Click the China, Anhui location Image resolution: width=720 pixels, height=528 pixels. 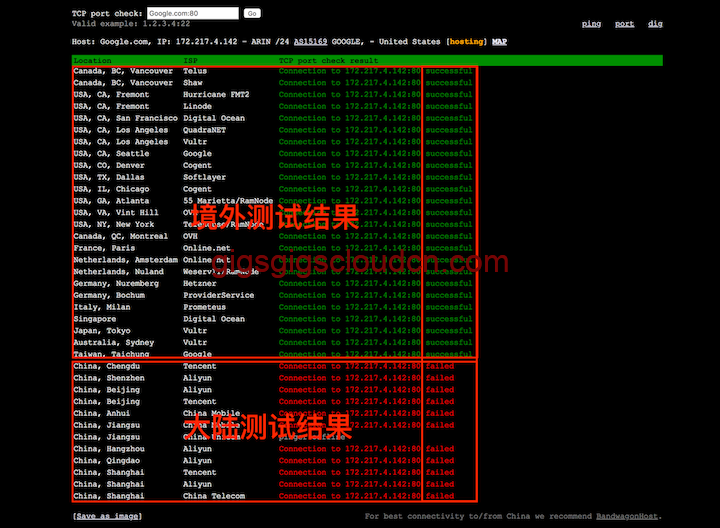[102, 414]
